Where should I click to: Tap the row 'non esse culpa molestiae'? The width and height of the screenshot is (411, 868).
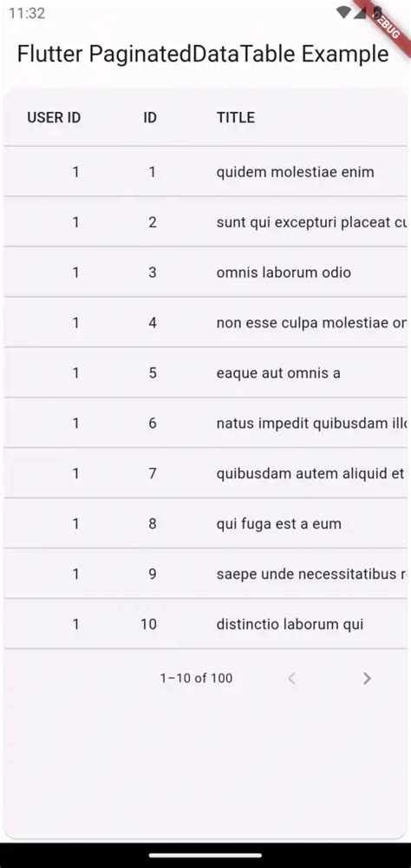[x=205, y=323]
